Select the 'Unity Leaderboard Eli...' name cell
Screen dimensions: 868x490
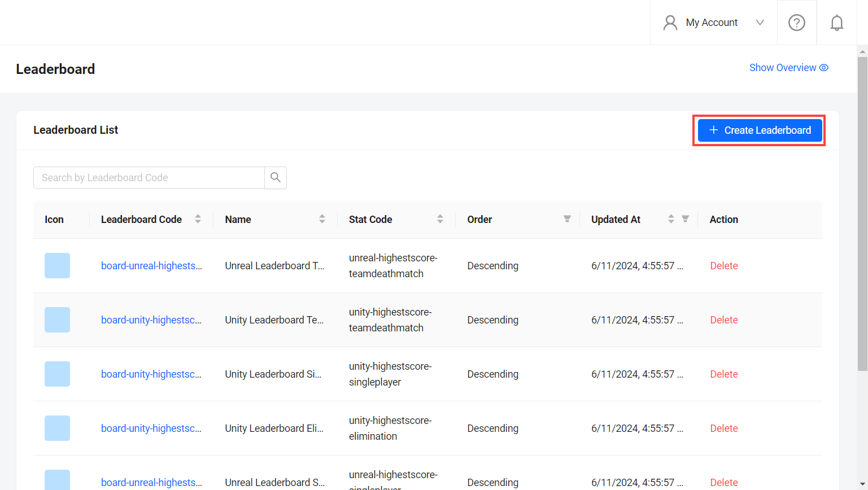[274, 428]
